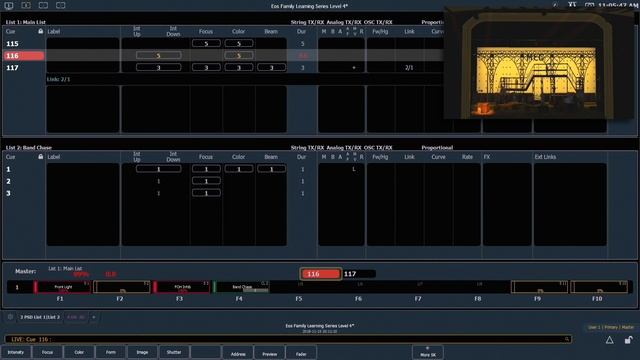Click the Color softkey
Viewport: 640px width, 360px height.
[x=79, y=353]
